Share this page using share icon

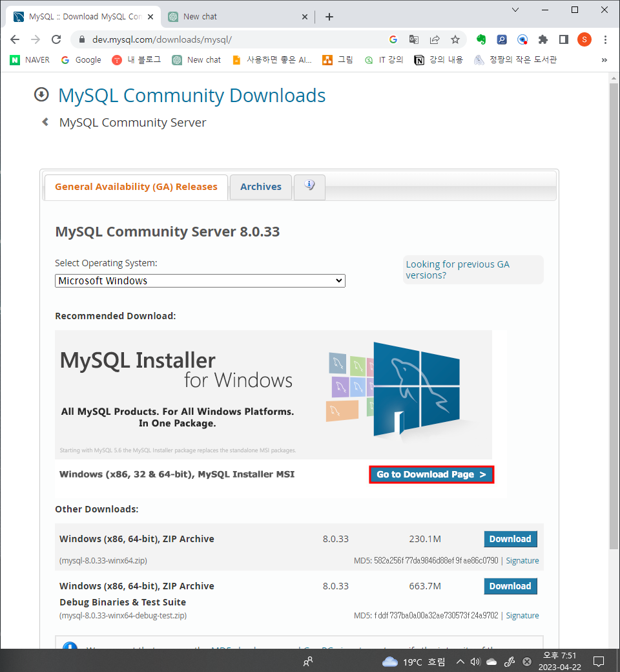coord(435,39)
